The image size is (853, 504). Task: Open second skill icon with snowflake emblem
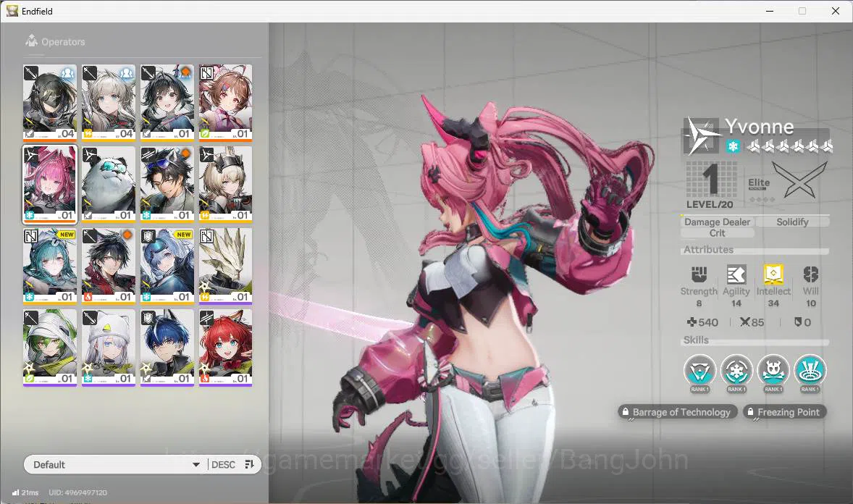(x=736, y=371)
